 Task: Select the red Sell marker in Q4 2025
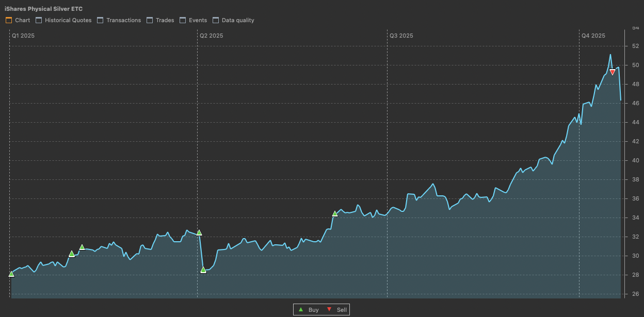pos(612,72)
